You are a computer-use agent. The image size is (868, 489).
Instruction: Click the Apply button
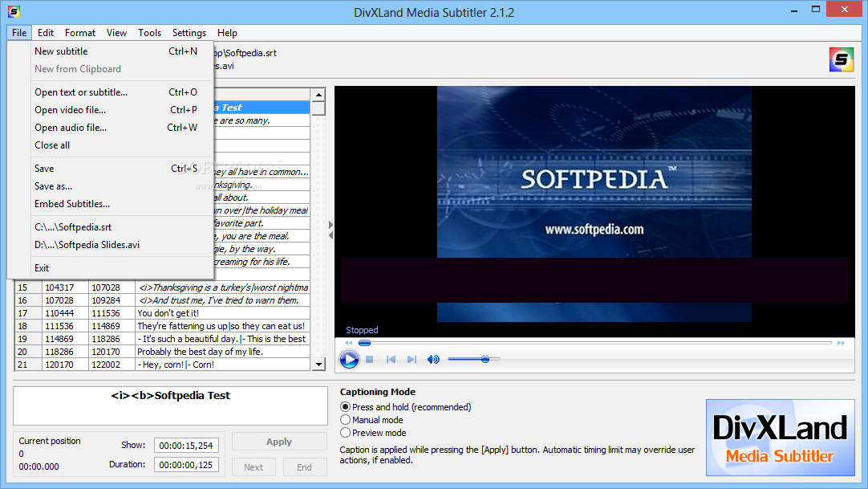point(279,442)
